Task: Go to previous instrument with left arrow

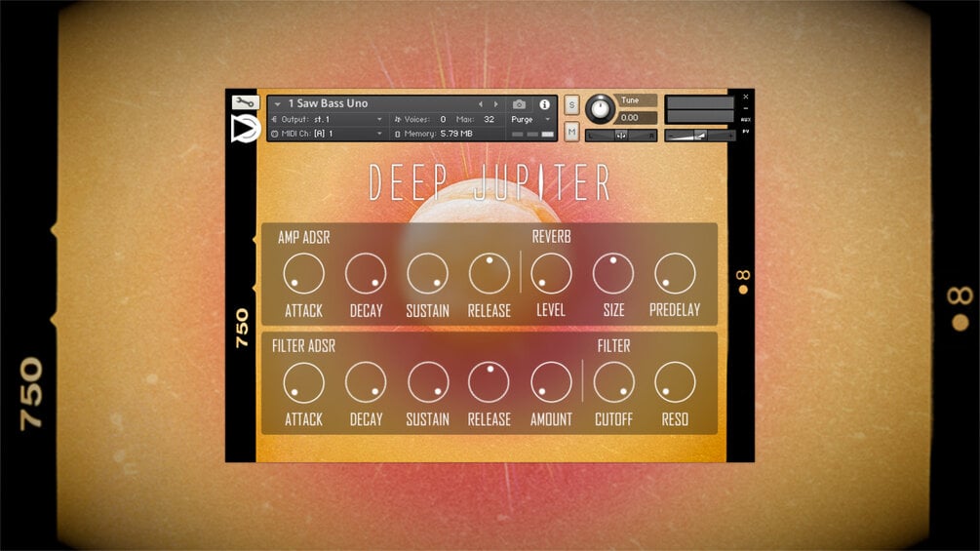Action: tap(480, 104)
